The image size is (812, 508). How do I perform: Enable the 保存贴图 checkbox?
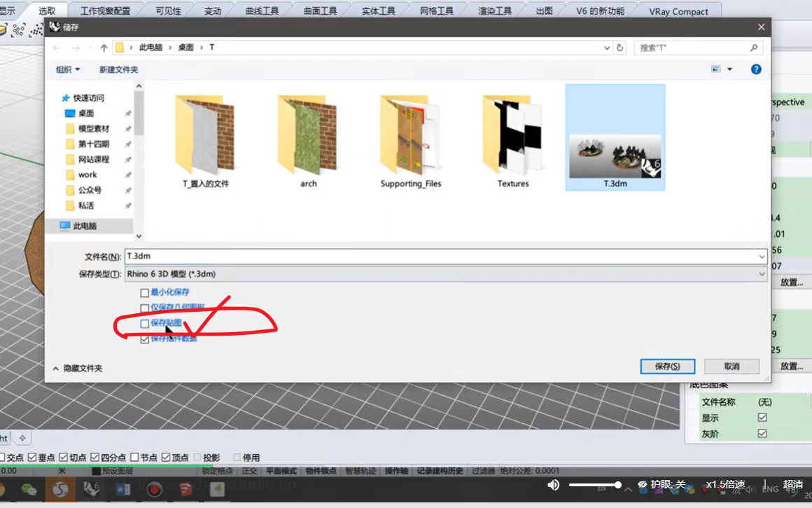coord(144,324)
